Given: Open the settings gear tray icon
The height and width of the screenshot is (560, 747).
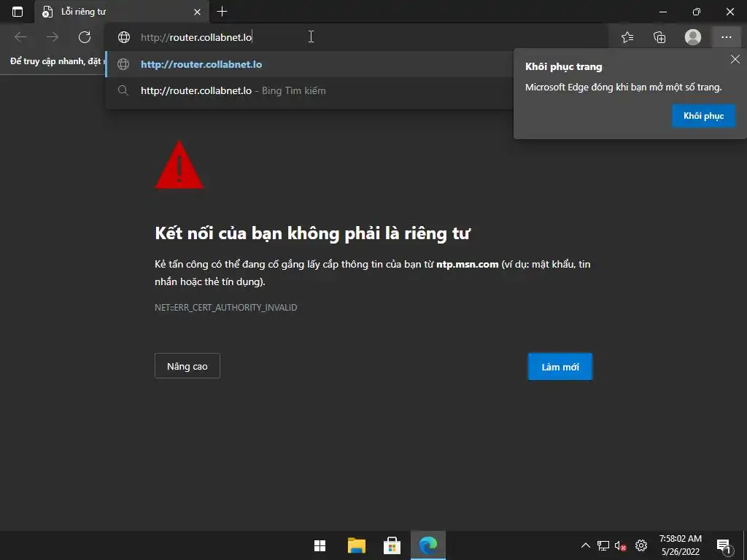Looking at the screenshot, I should pos(641,545).
